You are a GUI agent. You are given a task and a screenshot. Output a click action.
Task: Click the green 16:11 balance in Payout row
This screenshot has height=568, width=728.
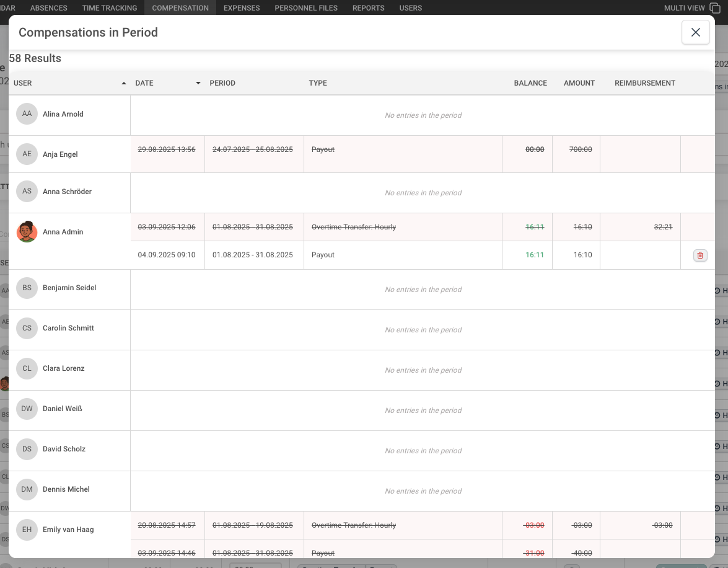coord(535,255)
